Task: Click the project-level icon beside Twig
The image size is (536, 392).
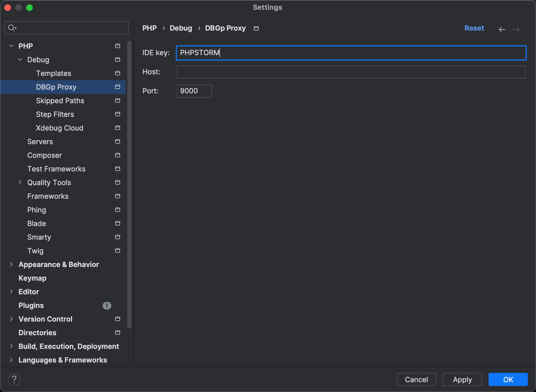Action: [118, 251]
